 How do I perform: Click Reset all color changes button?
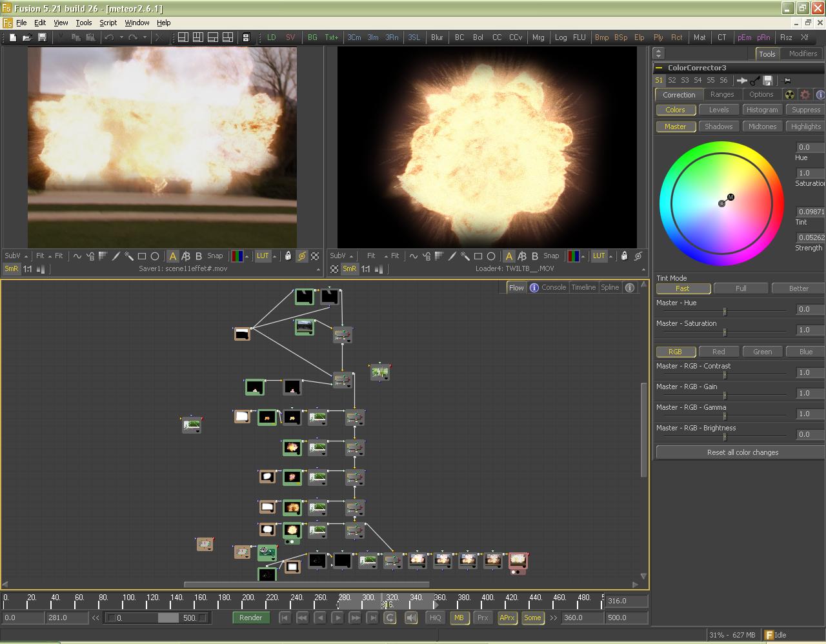pos(742,452)
